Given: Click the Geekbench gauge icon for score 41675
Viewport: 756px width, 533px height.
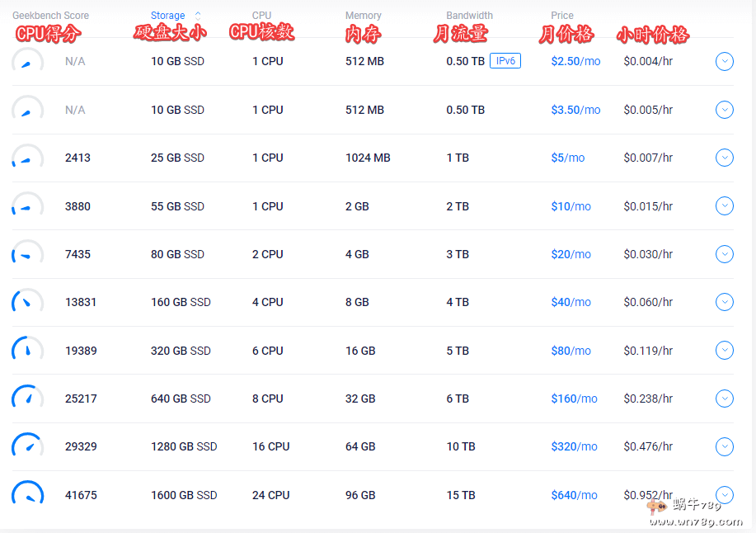Looking at the screenshot, I should click(27, 495).
